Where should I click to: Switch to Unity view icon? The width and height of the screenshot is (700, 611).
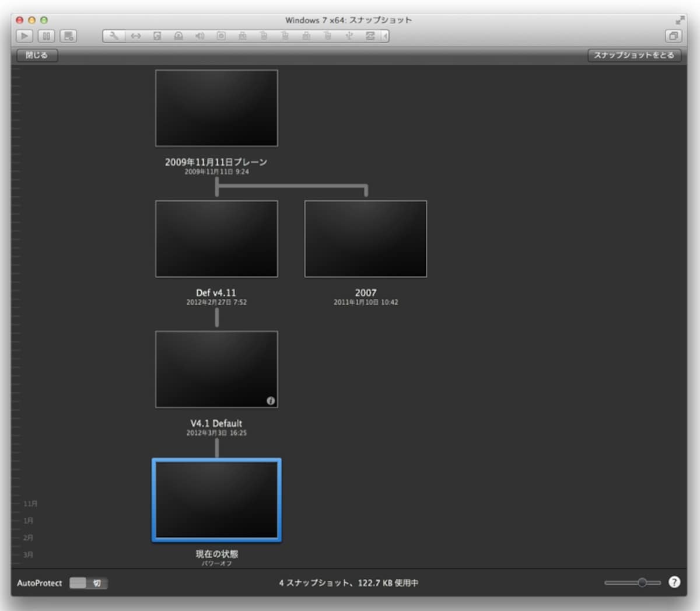pos(673,36)
